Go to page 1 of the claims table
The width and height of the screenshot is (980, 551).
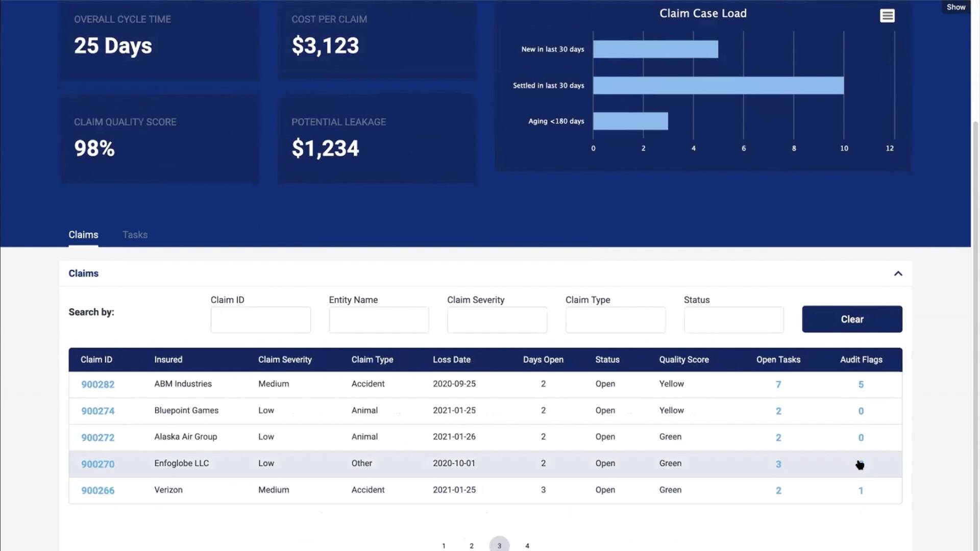(x=443, y=545)
